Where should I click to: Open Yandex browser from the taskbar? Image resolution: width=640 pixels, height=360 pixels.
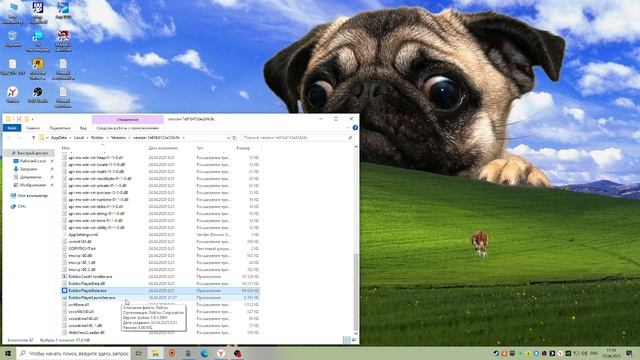pos(220,353)
